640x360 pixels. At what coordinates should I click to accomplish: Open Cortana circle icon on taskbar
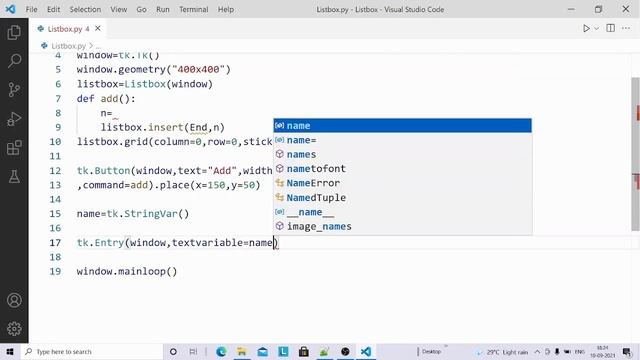173,351
